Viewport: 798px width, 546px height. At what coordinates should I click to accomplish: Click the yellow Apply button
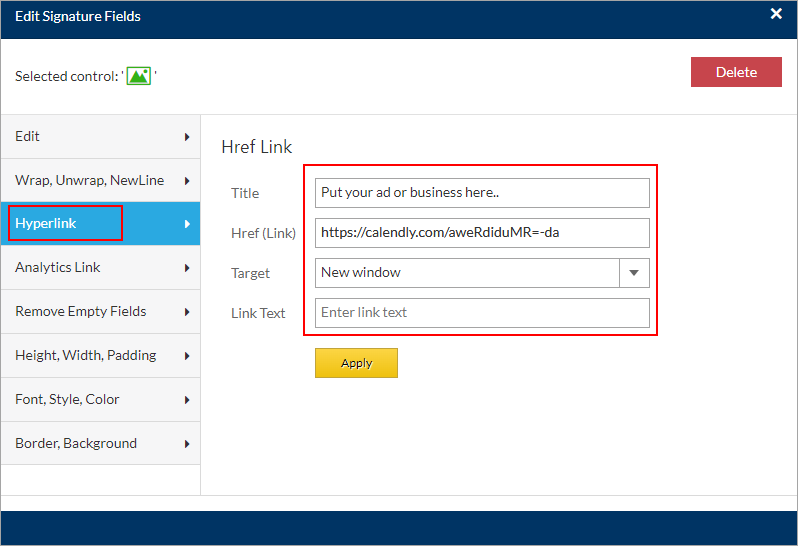click(x=356, y=363)
